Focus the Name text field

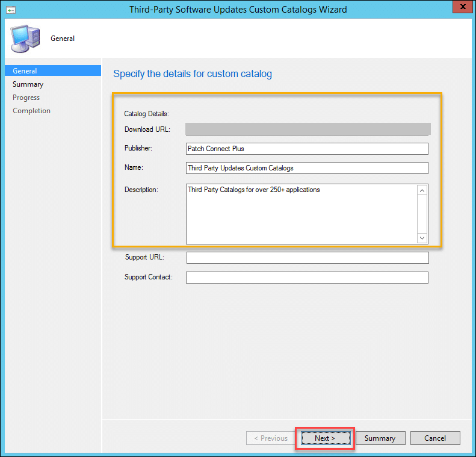coord(307,168)
